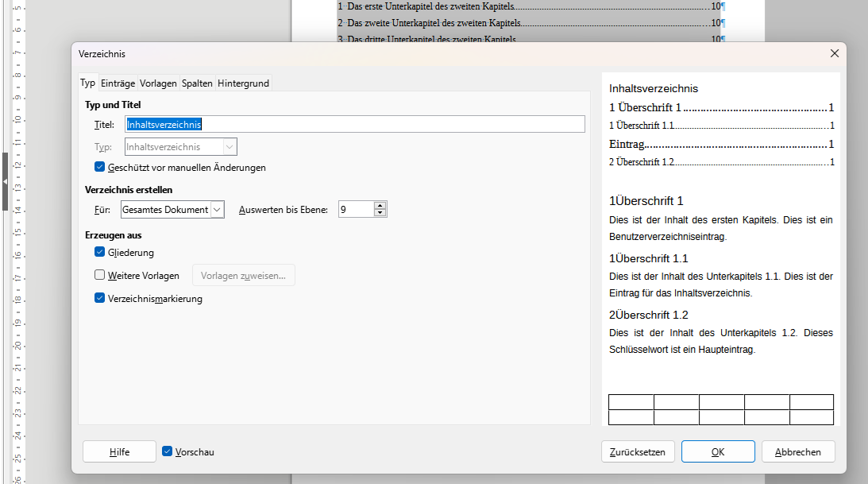Open the Für dropdown Gesamtes Dokument
The image size is (868, 484).
[x=172, y=209]
